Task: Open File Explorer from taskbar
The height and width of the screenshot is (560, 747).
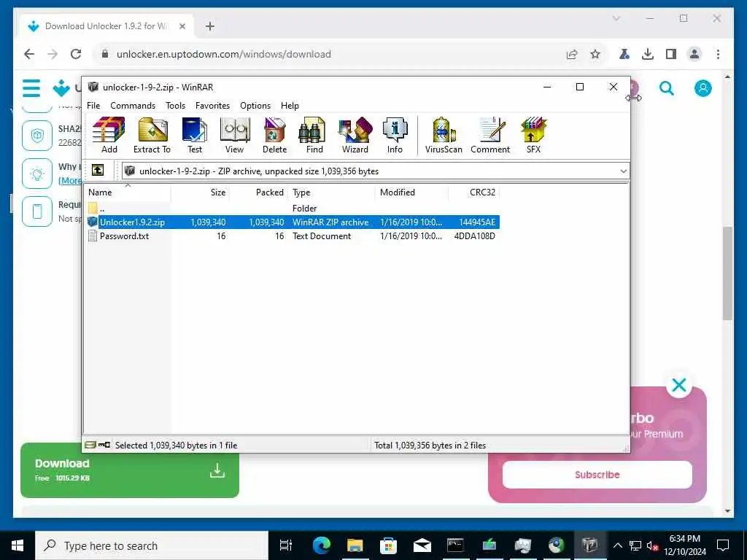Action: [x=355, y=545]
